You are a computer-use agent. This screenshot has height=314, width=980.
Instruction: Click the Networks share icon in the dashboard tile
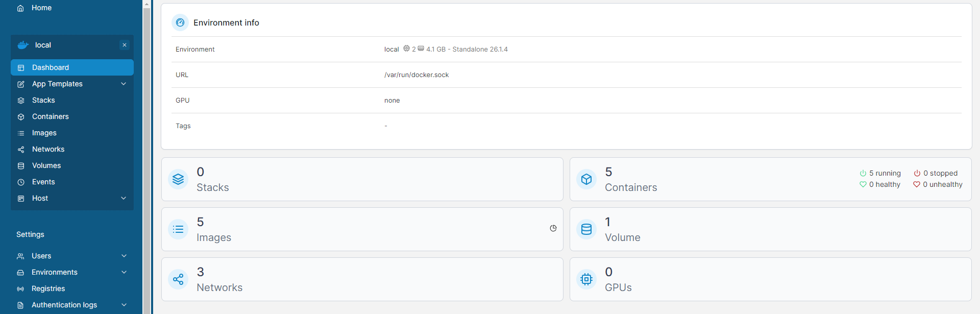(178, 279)
